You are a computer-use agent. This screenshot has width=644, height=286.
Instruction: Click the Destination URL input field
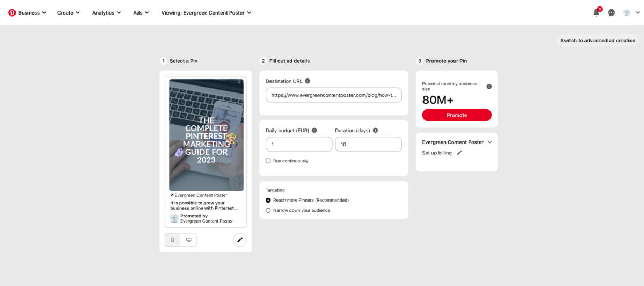click(334, 95)
